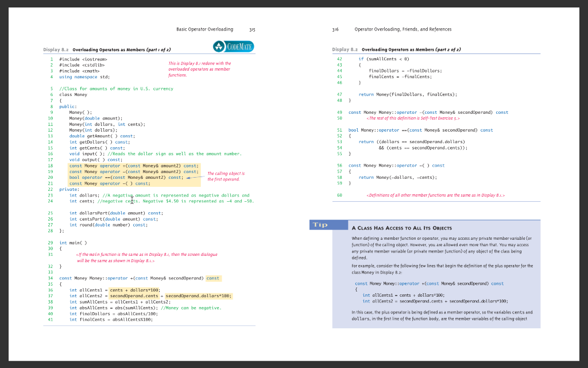Image resolution: width=588 pixels, height=368 pixels.
Task: Click the 'public:' keyword
Action: click(68, 106)
